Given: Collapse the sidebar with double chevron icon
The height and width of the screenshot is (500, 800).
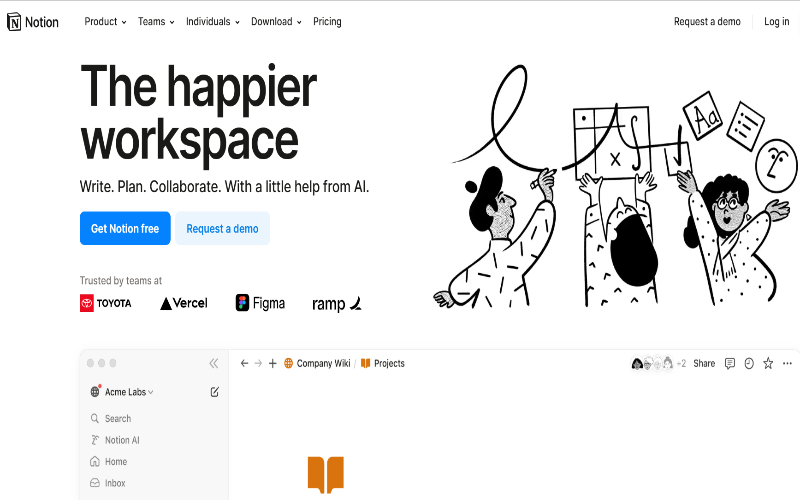Looking at the screenshot, I should click(x=214, y=363).
